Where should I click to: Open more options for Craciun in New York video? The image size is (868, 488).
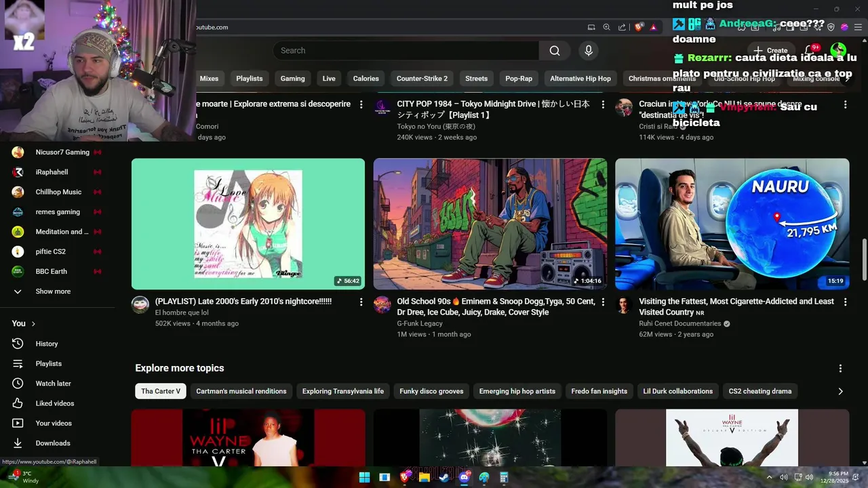click(x=845, y=104)
